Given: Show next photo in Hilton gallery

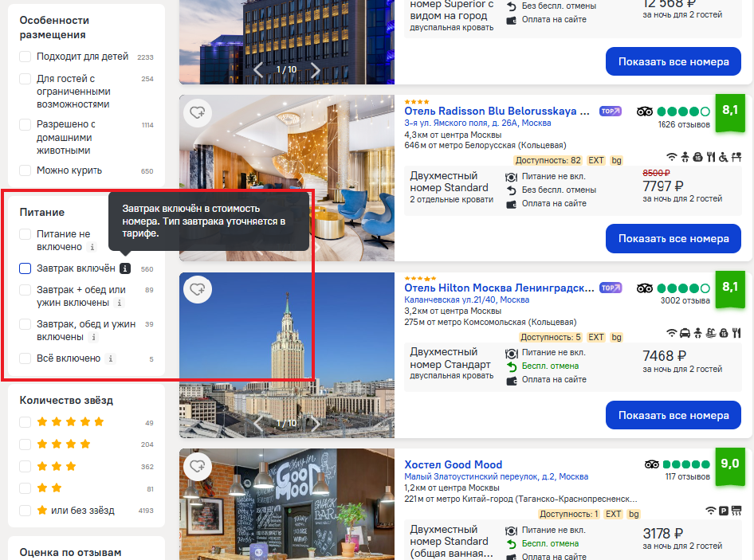Looking at the screenshot, I should point(316,423).
